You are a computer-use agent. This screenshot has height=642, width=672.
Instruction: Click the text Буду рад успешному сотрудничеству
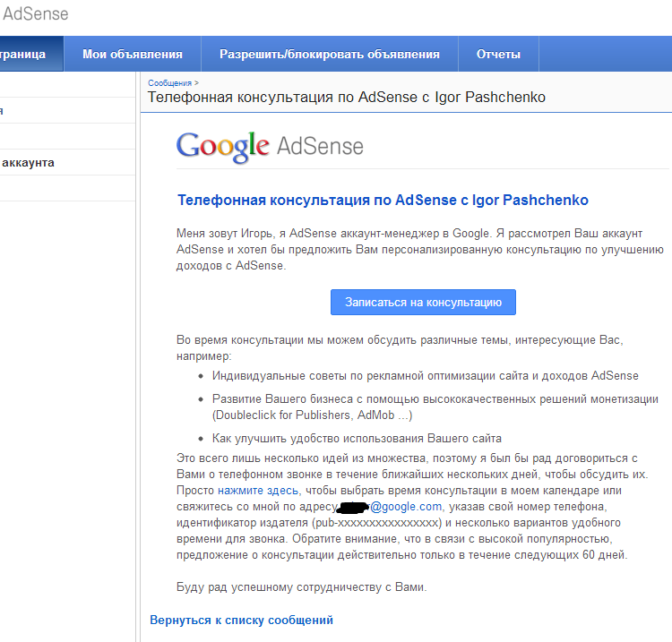tap(301, 587)
